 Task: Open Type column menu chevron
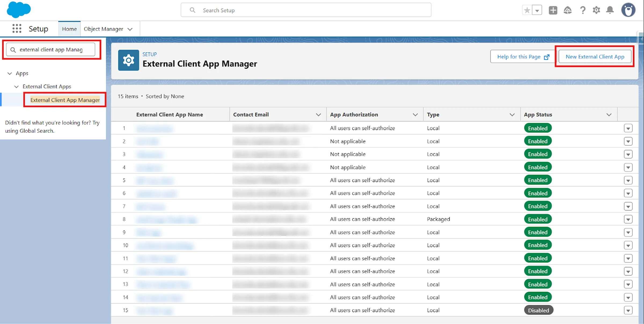[512, 115]
